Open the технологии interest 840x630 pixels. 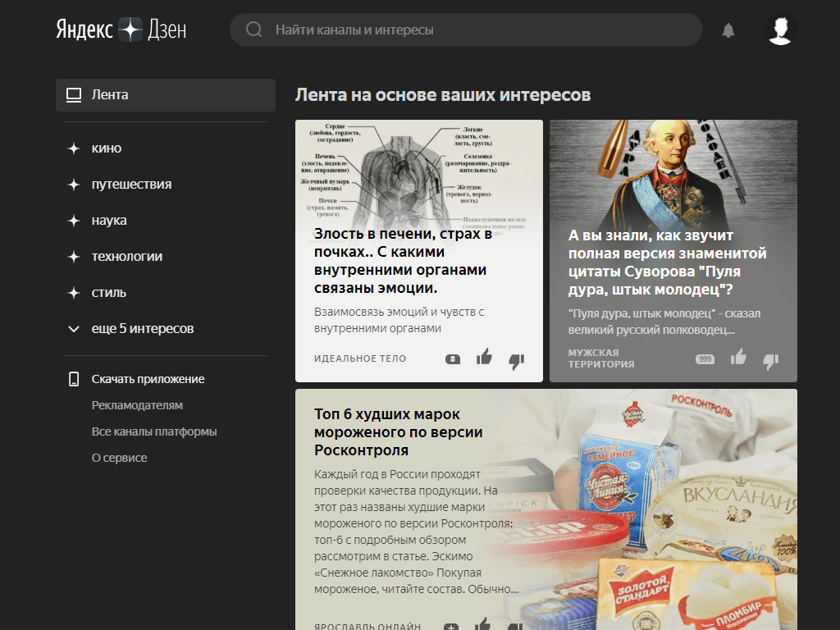pos(126,257)
